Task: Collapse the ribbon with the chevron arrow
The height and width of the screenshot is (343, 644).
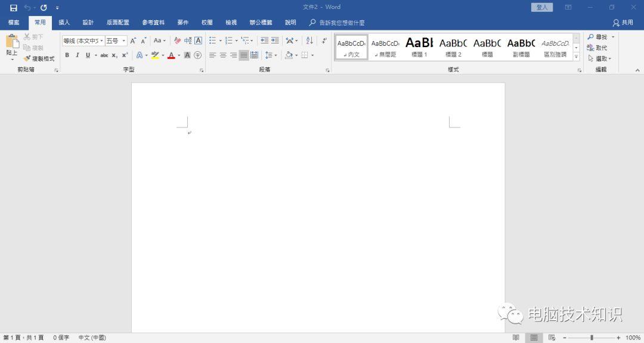Action: [x=637, y=70]
